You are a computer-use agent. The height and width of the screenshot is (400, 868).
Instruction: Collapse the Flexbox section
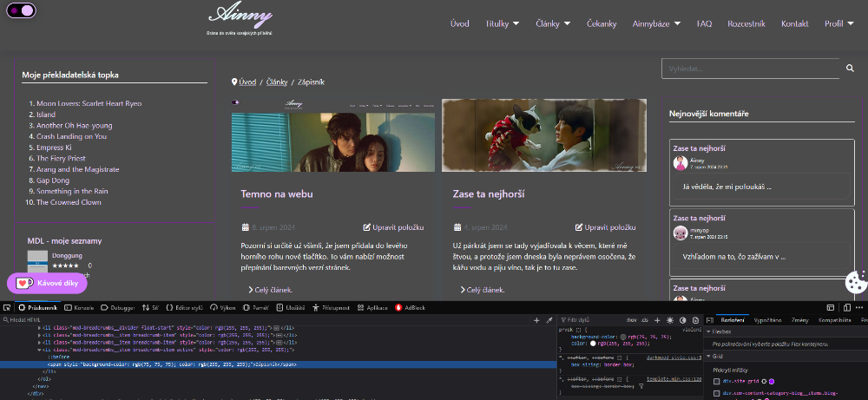click(x=709, y=332)
